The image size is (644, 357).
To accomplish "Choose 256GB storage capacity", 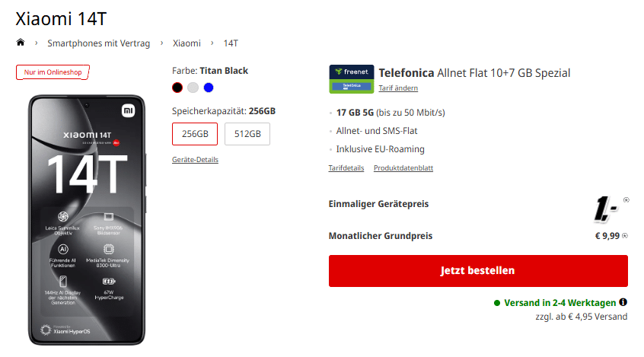I will [x=195, y=134].
